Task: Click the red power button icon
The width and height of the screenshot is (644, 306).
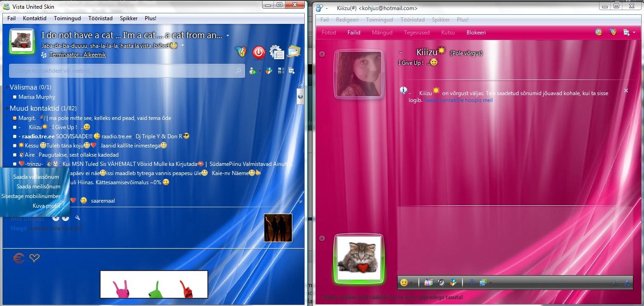Action: pyautogui.click(x=259, y=52)
